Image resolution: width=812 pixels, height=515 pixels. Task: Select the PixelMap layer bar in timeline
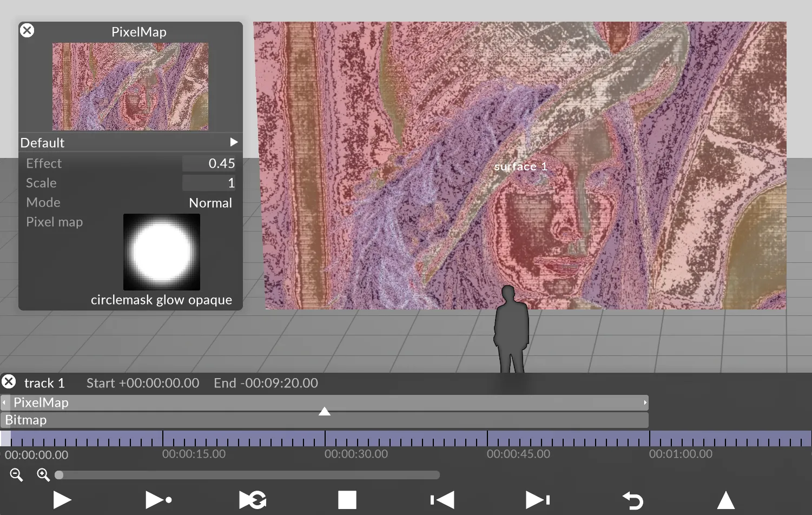216,402
